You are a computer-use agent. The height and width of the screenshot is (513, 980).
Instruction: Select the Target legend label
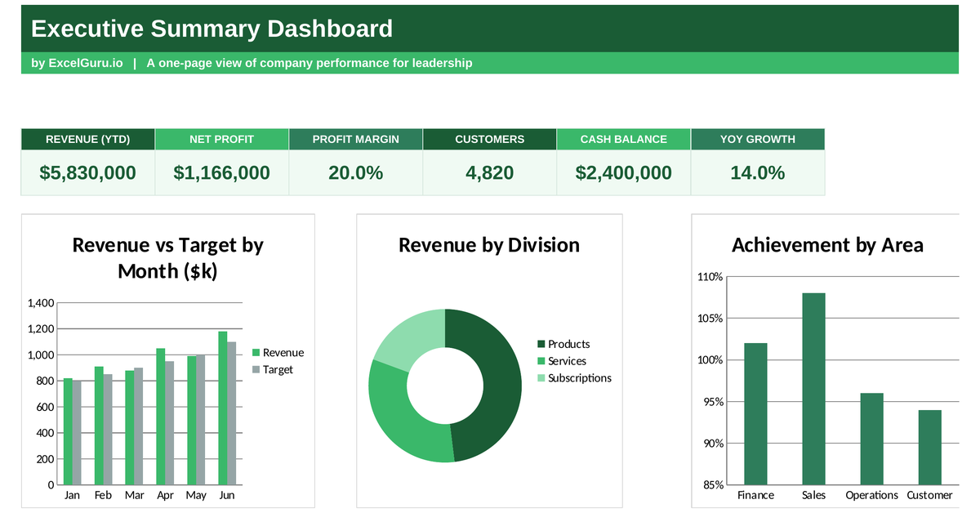[x=278, y=370]
